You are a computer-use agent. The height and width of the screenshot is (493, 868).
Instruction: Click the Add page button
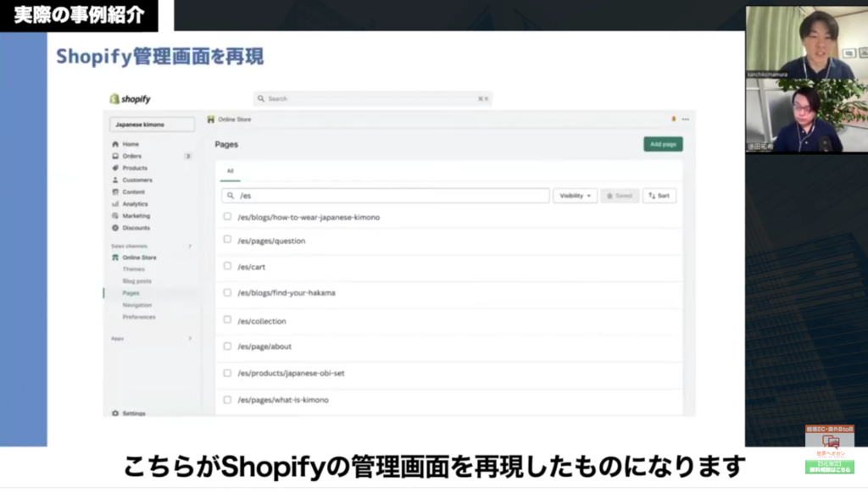pos(663,144)
